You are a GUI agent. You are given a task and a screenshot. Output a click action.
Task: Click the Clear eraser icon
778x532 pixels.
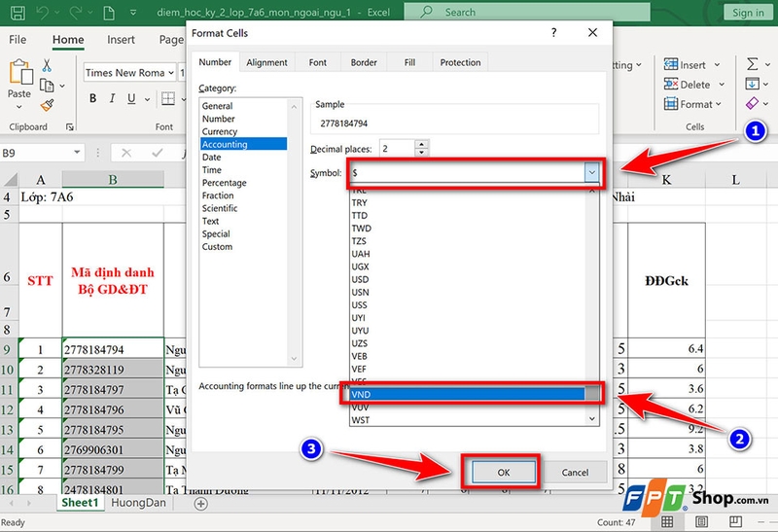pos(752,103)
